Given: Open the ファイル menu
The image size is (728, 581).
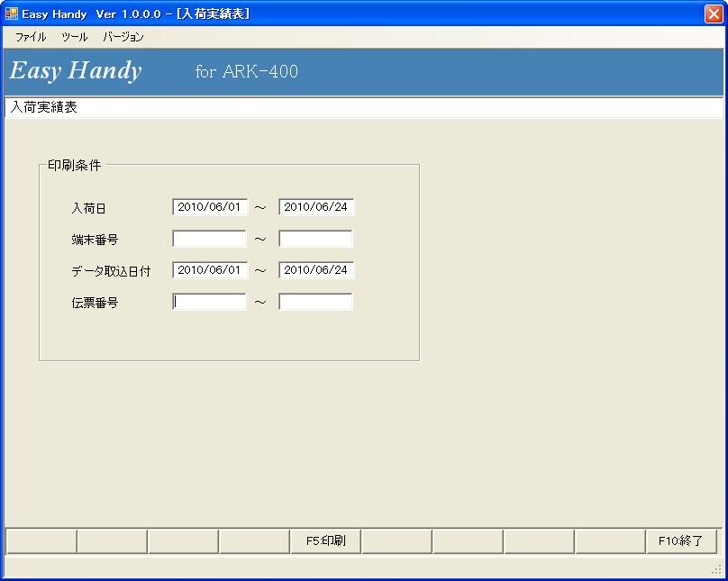Looking at the screenshot, I should (31, 37).
